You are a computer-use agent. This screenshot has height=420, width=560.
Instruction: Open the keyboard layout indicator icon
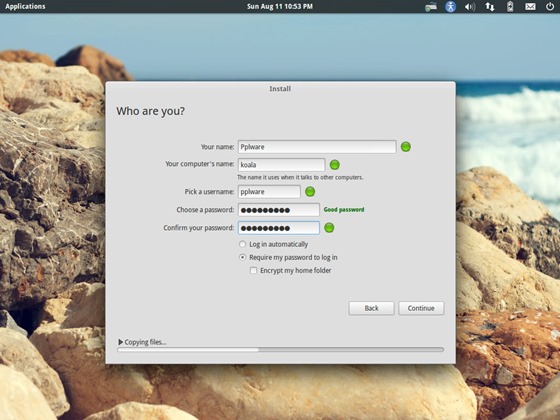pyautogui.click(x=431, y=6)
